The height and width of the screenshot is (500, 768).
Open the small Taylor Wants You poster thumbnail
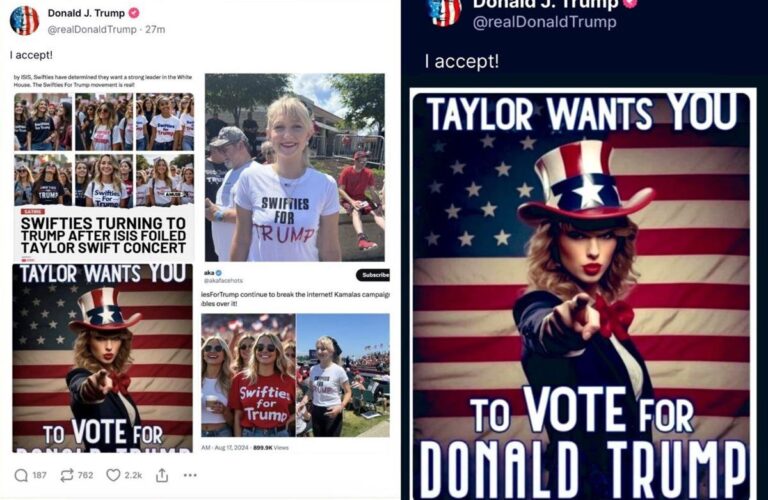click(x=102, y=358)
